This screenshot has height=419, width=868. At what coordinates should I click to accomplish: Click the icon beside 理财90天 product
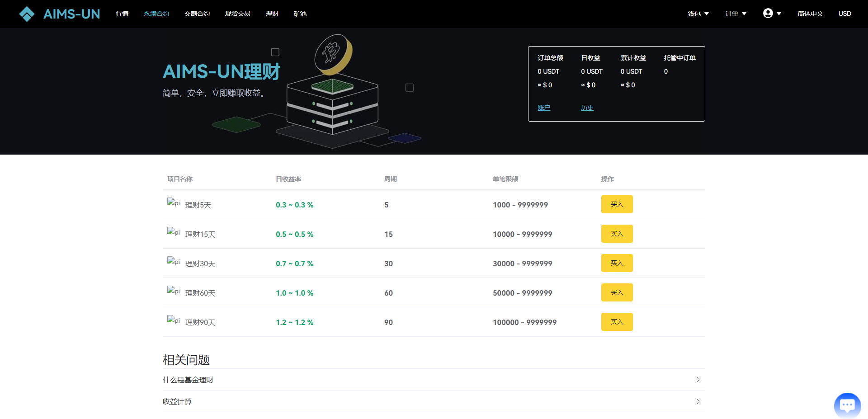tap(173, 320)
